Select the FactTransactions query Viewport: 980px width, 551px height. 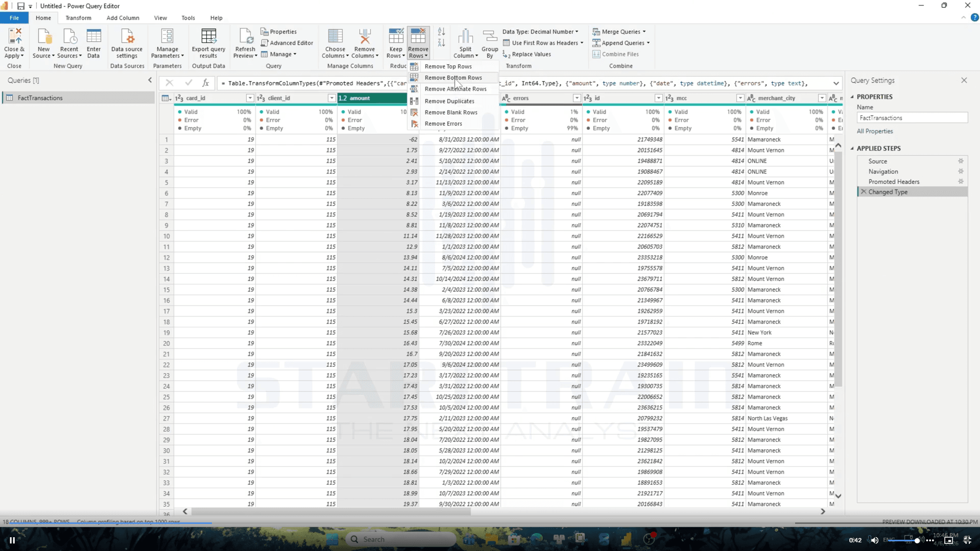click(x=79, y=98)
